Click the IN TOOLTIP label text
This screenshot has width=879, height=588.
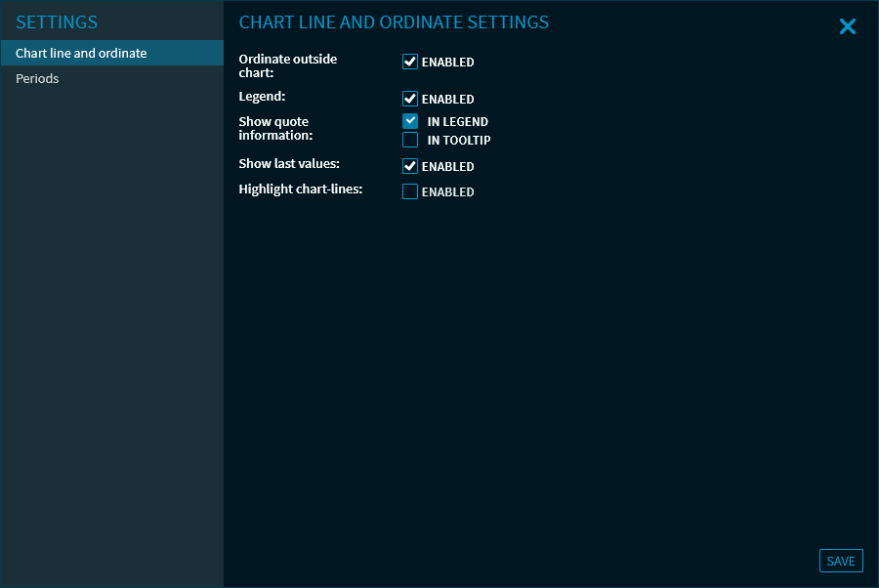point(458,141)
